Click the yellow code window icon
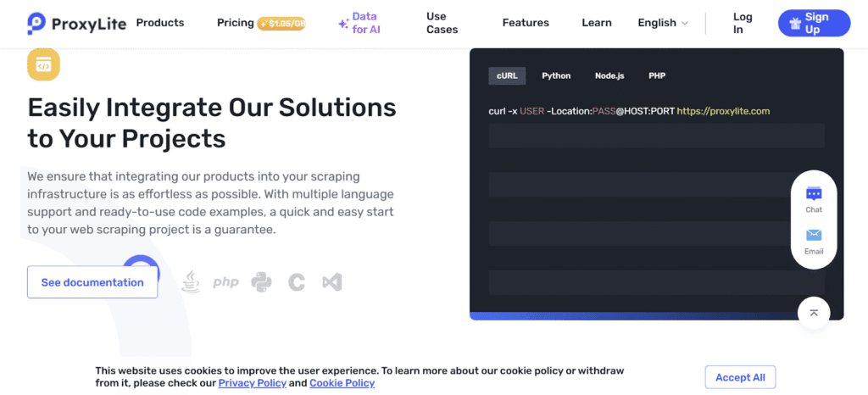This screenshot has width=868, height=395. point(43,64)
